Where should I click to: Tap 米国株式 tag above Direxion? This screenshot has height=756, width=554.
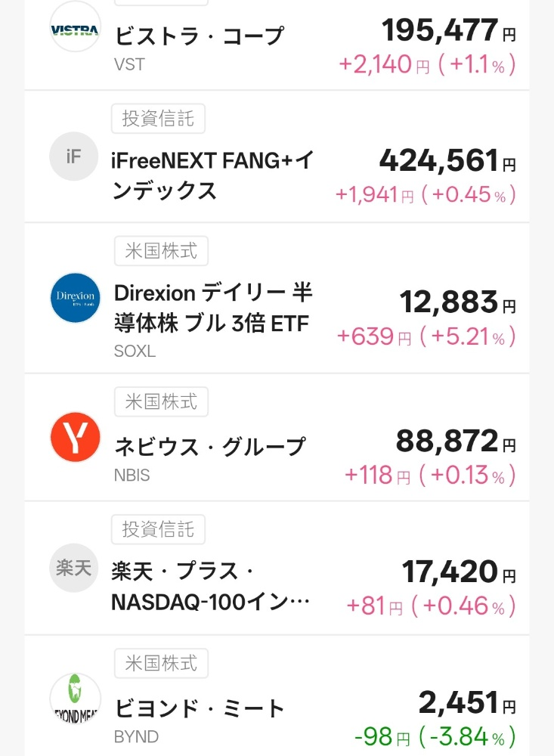(161, 251)
